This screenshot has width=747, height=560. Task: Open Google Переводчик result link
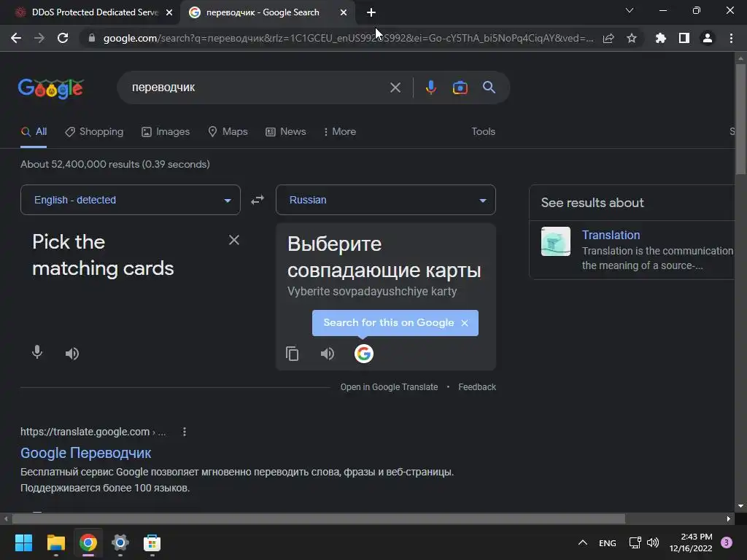pyautogui.click(x=86, y=453)
